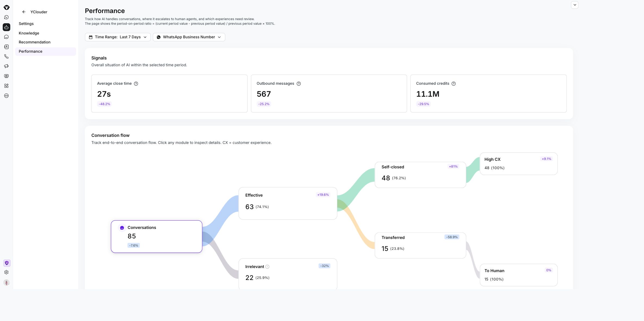Click the -48.2% change badge
Image resolution: width=644 pixels, height=321 pixels.
[x=104, y=104]
